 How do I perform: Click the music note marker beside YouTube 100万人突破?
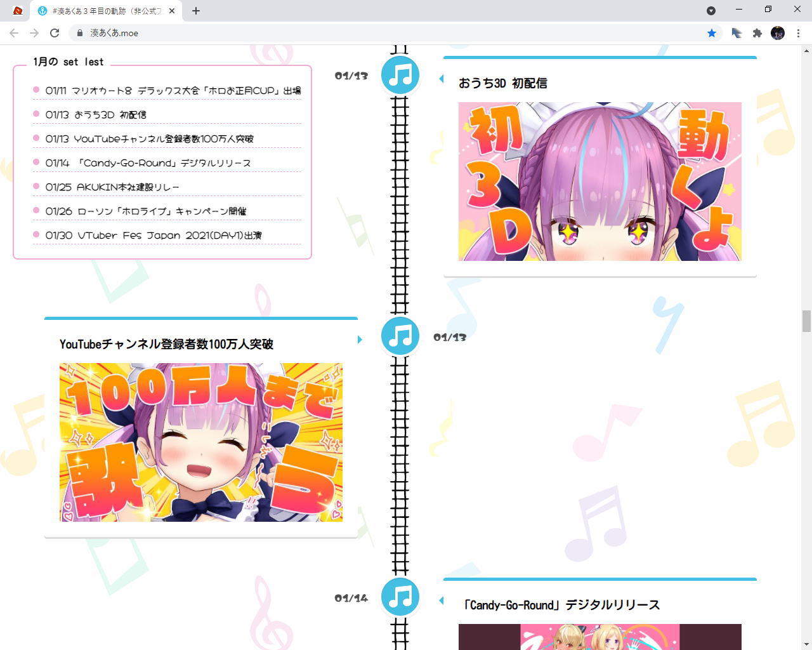(x=400, y=336)
